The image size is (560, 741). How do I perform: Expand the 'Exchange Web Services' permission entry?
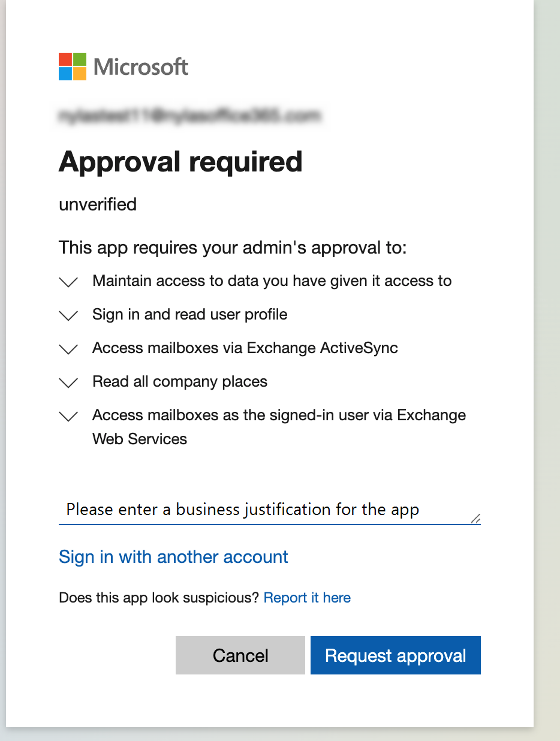68,416
